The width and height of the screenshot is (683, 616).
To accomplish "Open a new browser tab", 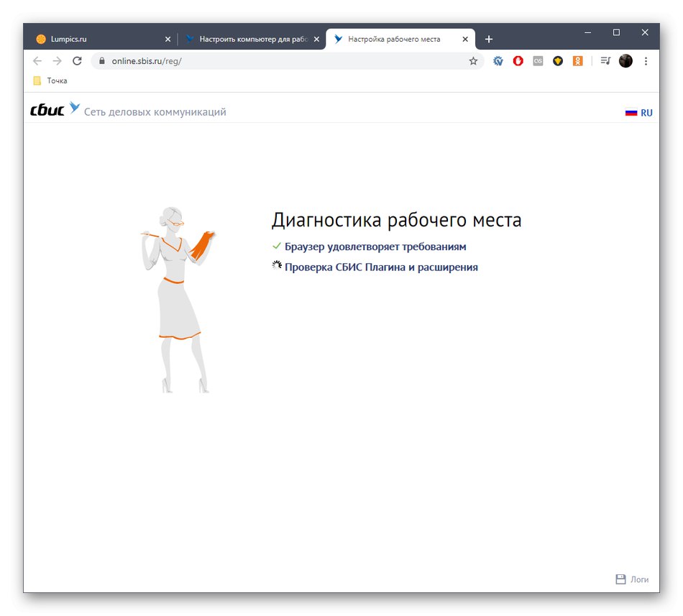I will coord(489,40).
